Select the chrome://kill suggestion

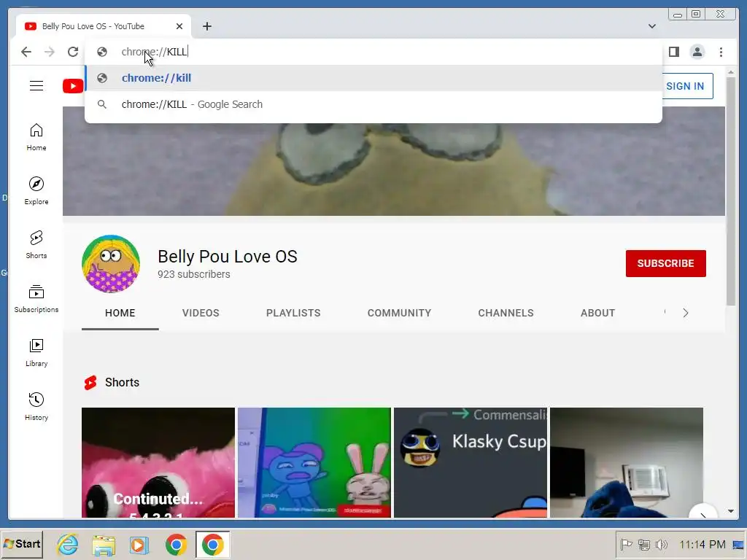tap(373, 77)
